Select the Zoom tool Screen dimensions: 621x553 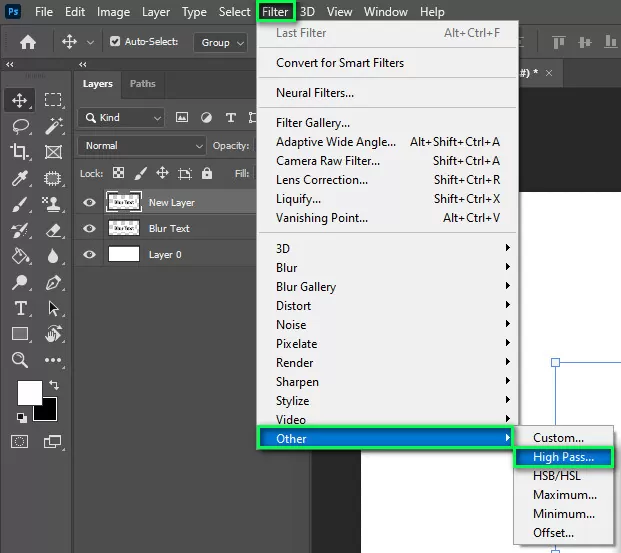pyautogui.click(x=19, y=360)
